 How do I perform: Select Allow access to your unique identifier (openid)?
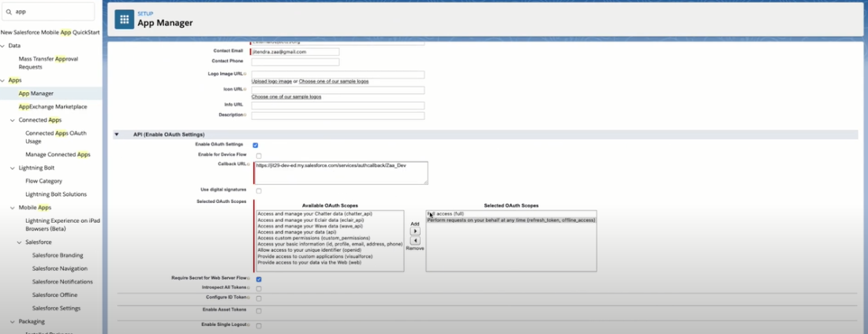309,250
